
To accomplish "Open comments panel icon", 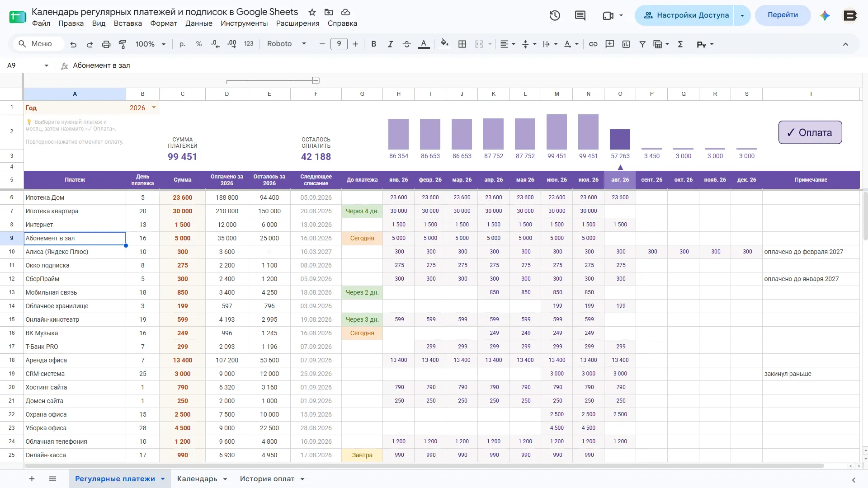I will click(x=580, y=15).
